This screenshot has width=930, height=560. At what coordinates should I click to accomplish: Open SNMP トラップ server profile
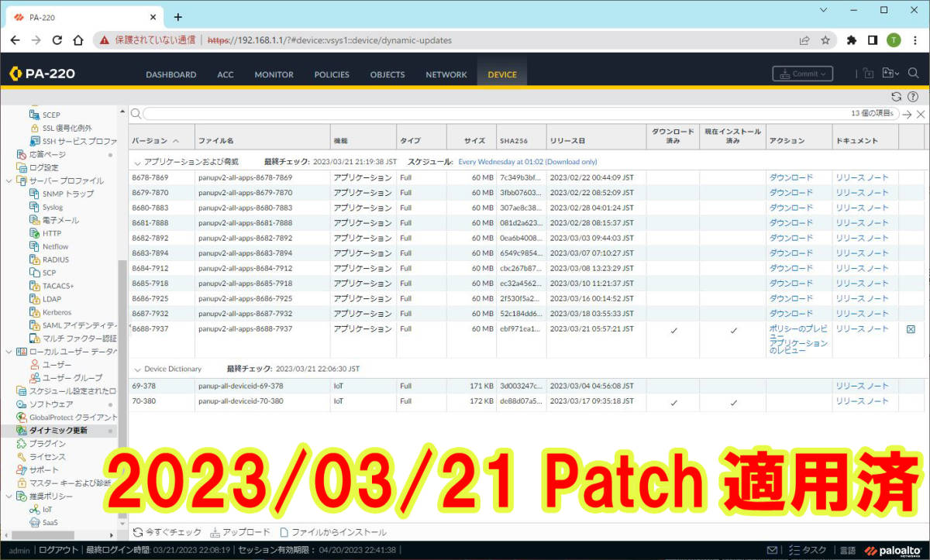[x=68, y=194]
